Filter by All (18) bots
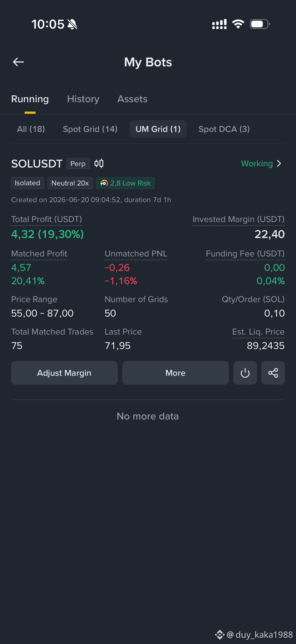Image resolution: width=296 pixels, height=644 pixels. (31, 129)
